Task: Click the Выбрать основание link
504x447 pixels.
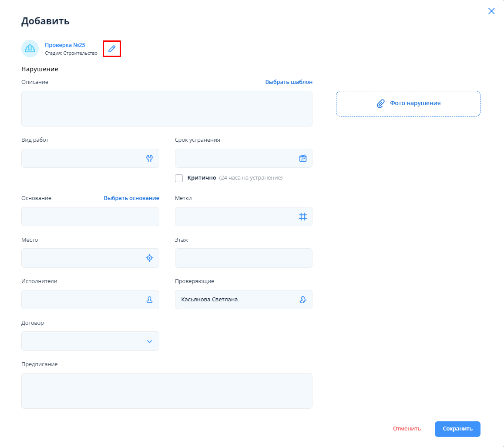Action: pos(131,198)
